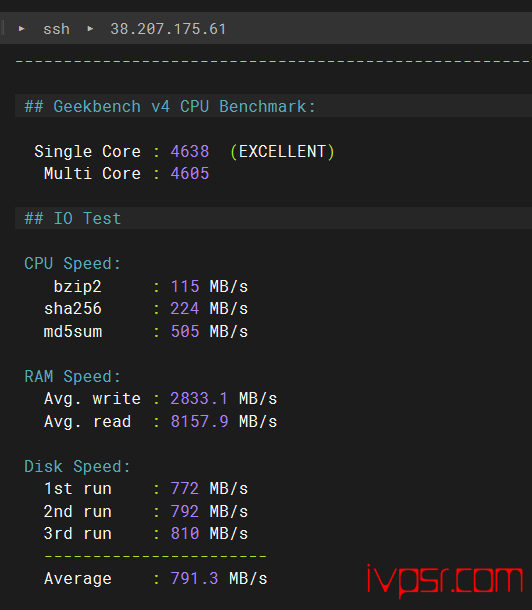
Task: Click the write speed value 2833.1
Action: (199, 399)
